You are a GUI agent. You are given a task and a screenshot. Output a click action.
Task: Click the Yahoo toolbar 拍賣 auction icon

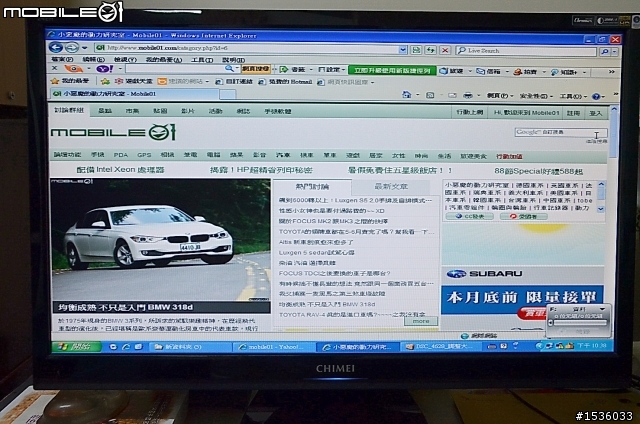(x=525, y=72)
